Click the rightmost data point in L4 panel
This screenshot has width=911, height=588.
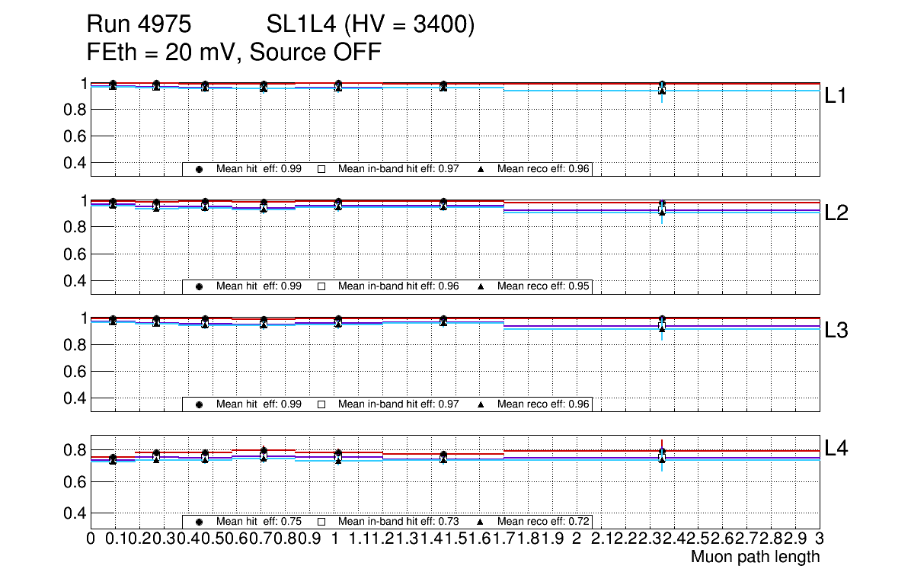coord(662,455)
